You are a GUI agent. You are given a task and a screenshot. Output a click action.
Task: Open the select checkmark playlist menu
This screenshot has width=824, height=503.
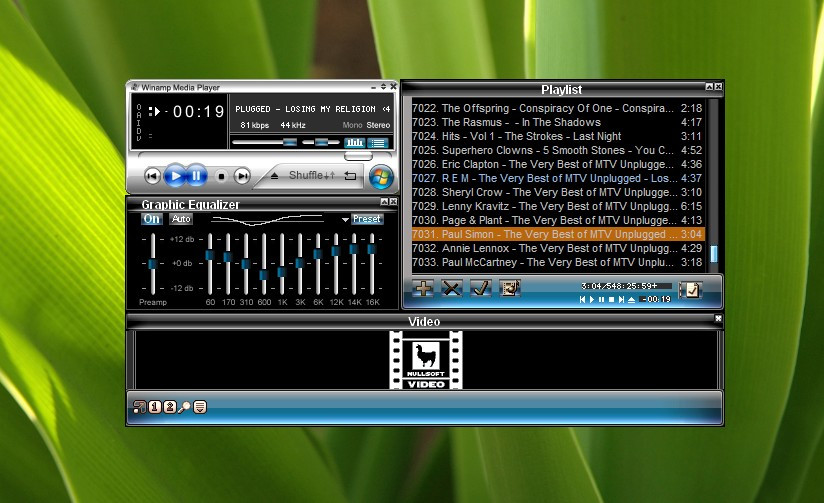pos(480,288)
